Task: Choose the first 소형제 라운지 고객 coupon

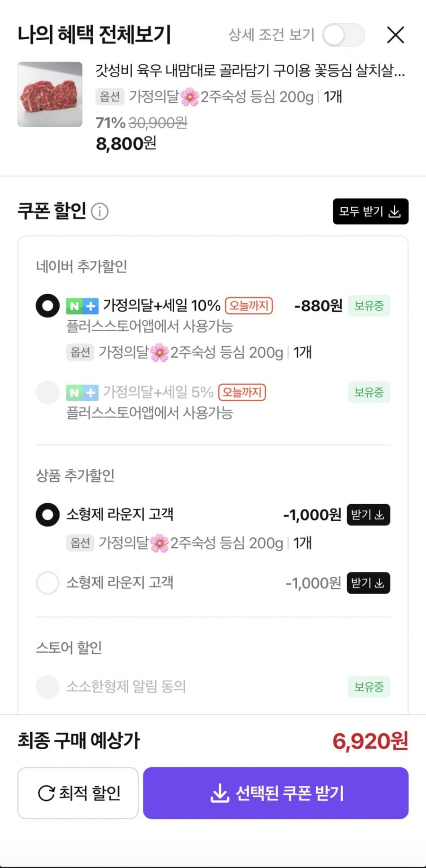Action: pos(48,515)
